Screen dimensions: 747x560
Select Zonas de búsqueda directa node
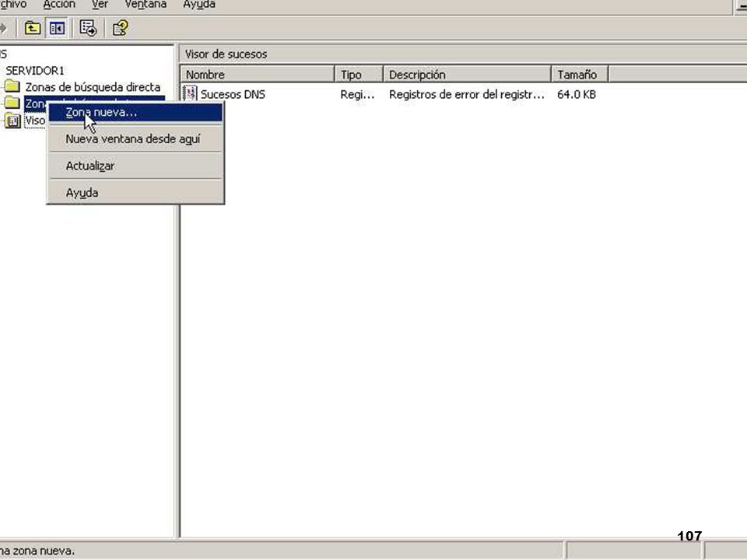(93, 87)
